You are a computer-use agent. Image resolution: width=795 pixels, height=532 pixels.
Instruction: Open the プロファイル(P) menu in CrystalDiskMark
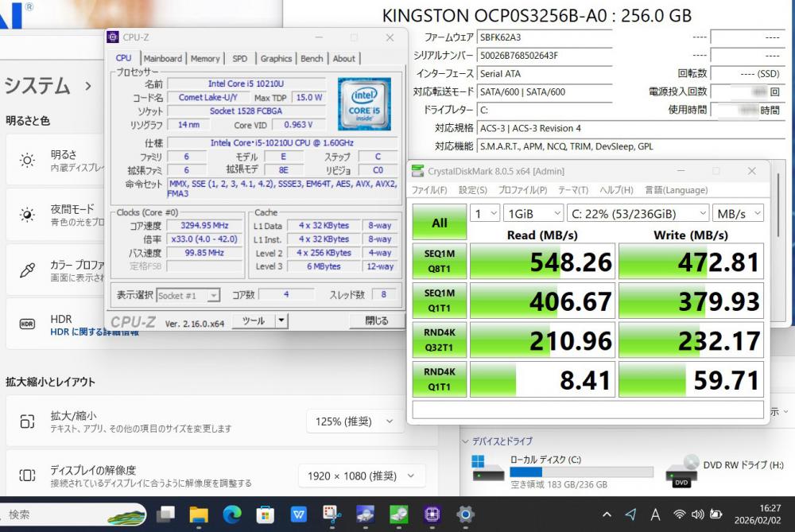(x=522, y=190)
